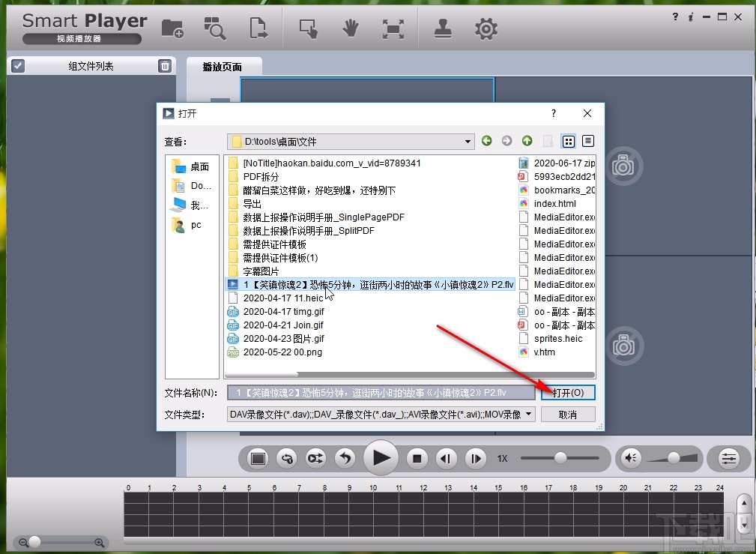The width and height of the screenshot is (756, 554).
Task: Toggle the loop playback button
Action: [287, 459]
